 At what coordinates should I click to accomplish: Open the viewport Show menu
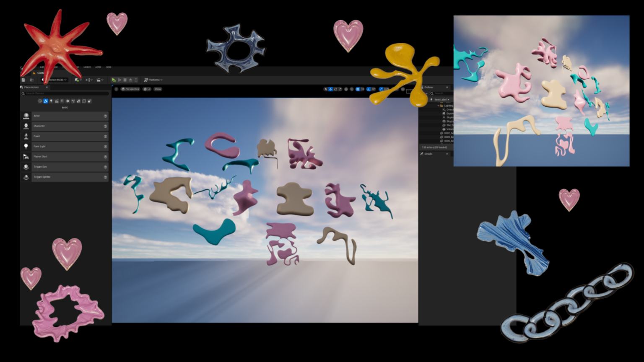pos(158,89)
